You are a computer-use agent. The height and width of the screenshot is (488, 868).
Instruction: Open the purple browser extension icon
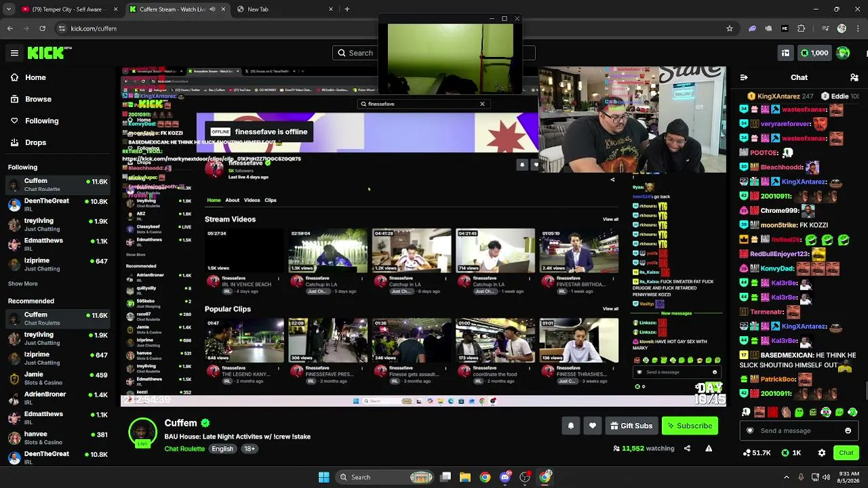coord(752,28)
